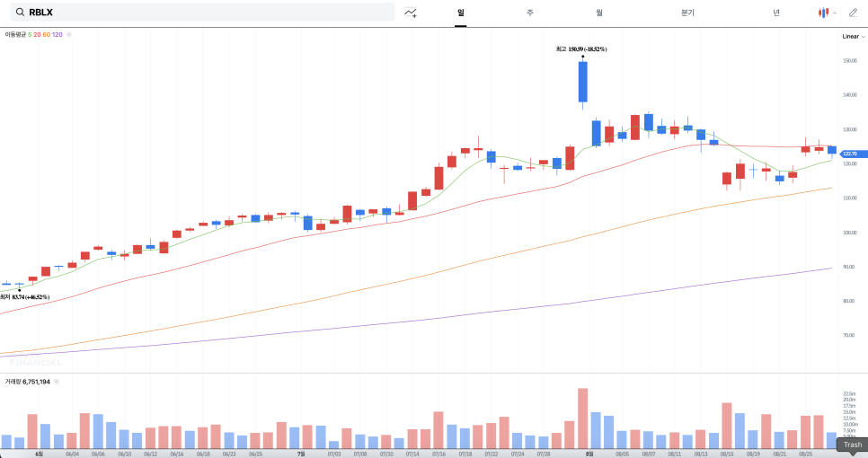The width and height of the screenshot is (868, 458).
Task: Click the 150.00 price axis label
Action: [850, 61]
